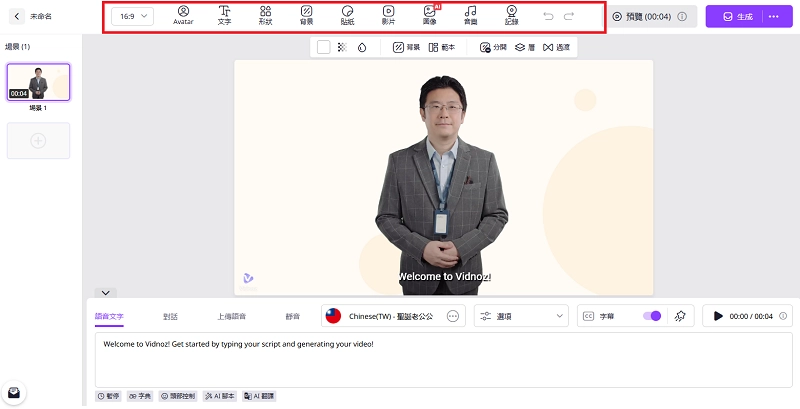Screen dimensions: 800x409
Task: Select the 場景 1 thumbnail
Action: 38,82
